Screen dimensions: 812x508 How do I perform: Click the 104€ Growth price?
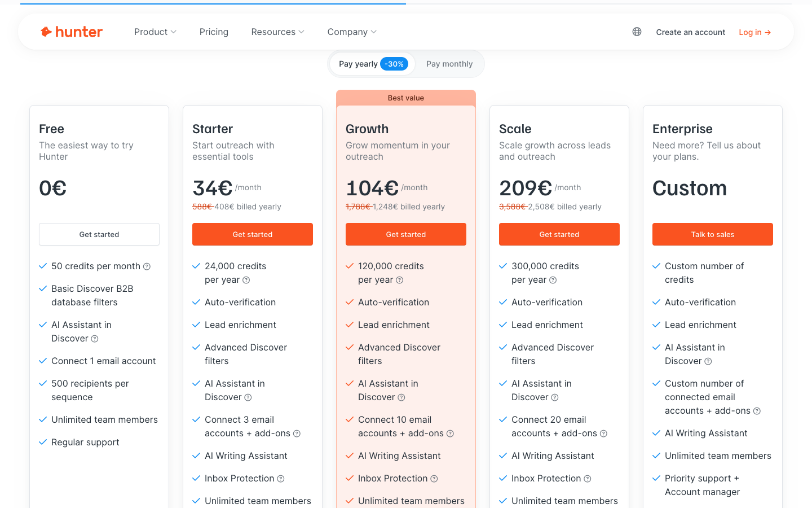[372, 188]
